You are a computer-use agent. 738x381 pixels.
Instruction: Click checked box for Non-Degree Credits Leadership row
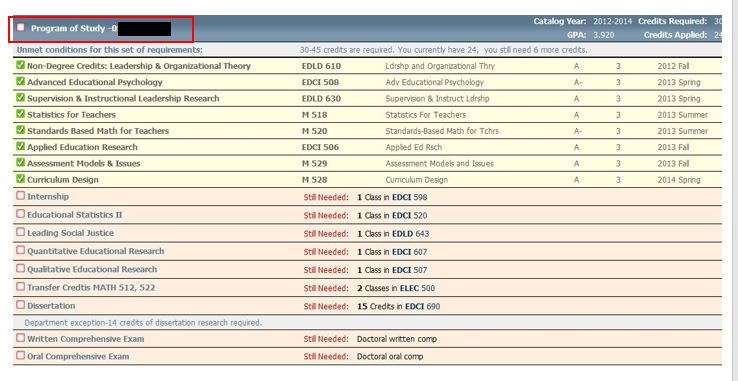click(20, 65)
